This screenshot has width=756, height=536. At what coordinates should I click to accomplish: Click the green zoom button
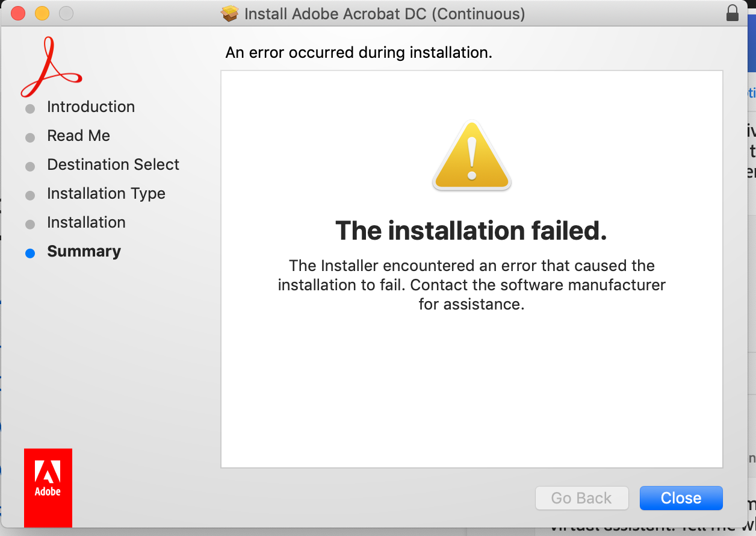[65, 13]
